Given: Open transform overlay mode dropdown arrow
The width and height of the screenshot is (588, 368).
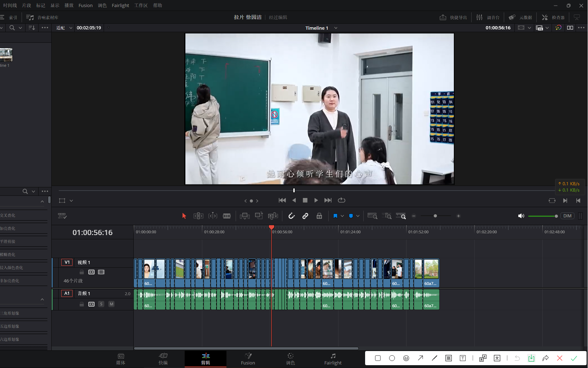Looking at the screenshot, I should pyautogui.click(x=71, y=201).
